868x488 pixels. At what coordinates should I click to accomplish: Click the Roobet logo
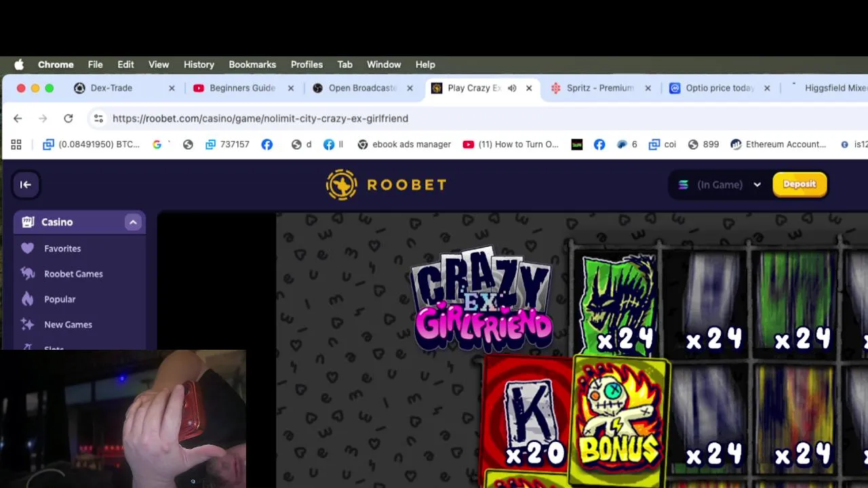pos(386,184)
